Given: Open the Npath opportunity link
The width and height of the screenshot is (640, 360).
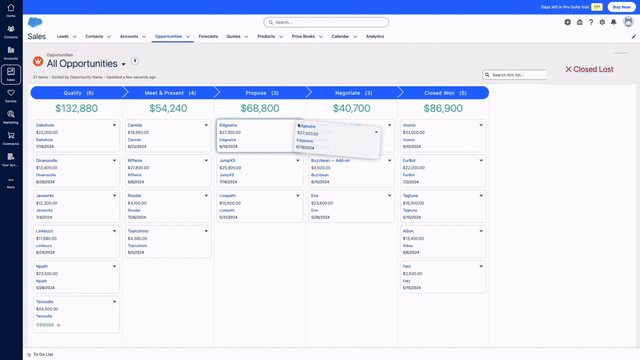Looking at the screenshot, I should [42, 266].
